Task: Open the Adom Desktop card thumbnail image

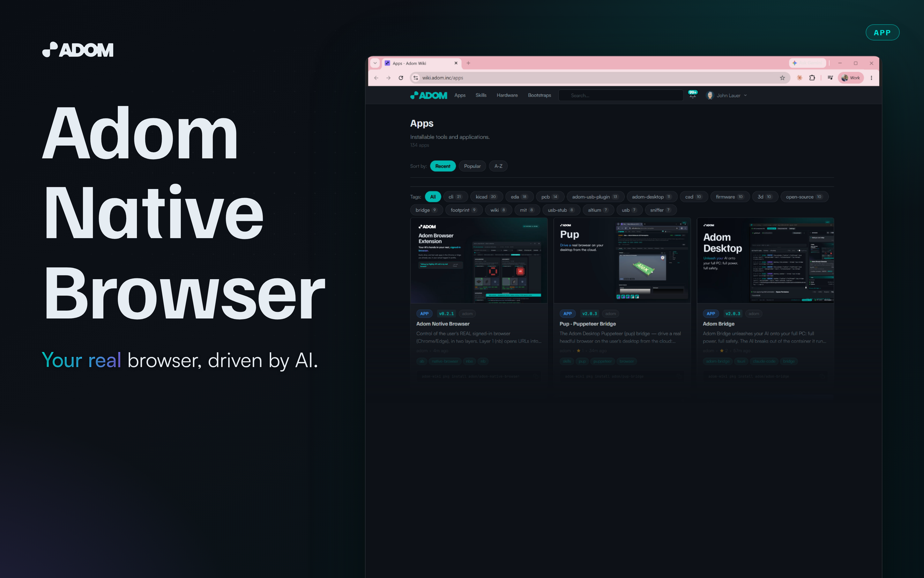Action: click(765, 260)
